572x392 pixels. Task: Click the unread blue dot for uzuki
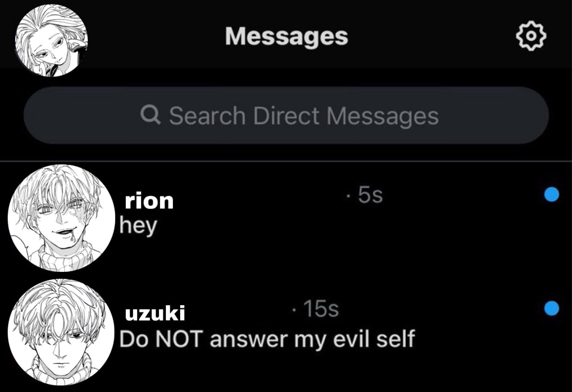click(x=552, y=309)
